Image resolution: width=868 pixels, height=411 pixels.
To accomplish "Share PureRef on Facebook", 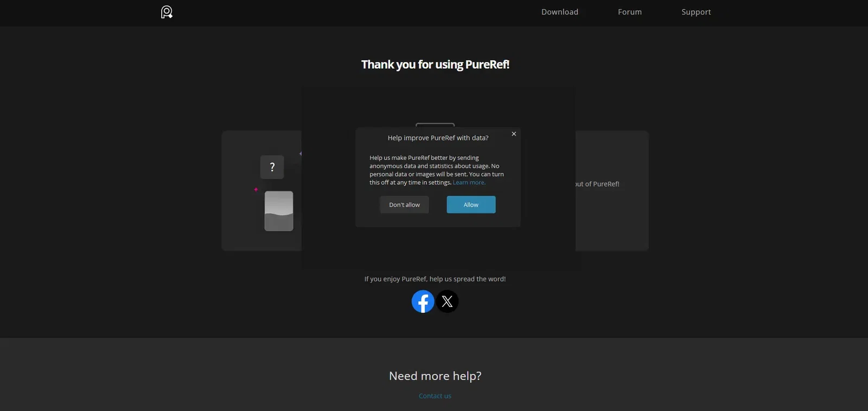I will [423, 301].
